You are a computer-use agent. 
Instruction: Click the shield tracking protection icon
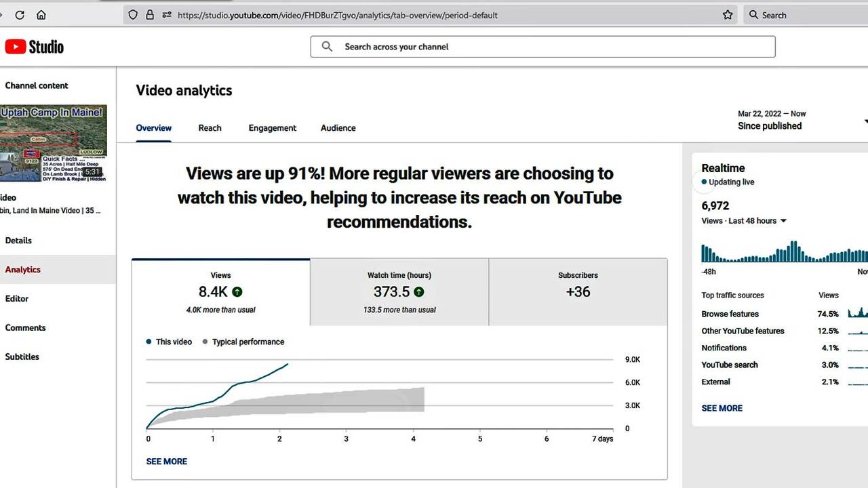(133, 15)
